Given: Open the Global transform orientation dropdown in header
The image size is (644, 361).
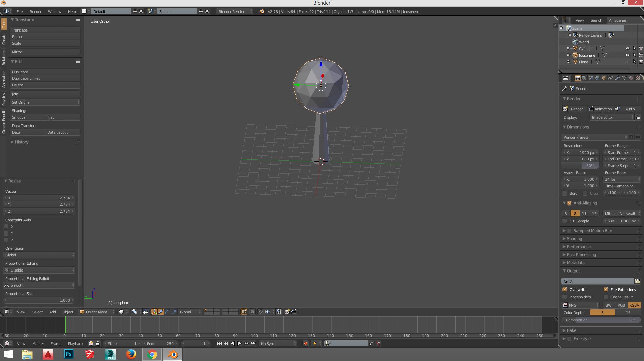Looking at the screenshot, I should click(190, 312).
